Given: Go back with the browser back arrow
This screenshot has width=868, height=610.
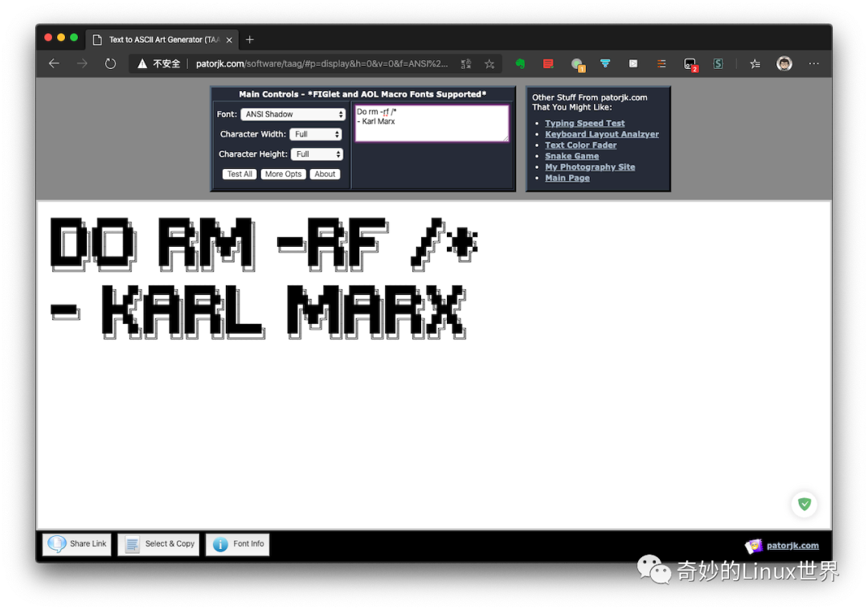Looking at the screenshot, I should click(x=54, y=63).
